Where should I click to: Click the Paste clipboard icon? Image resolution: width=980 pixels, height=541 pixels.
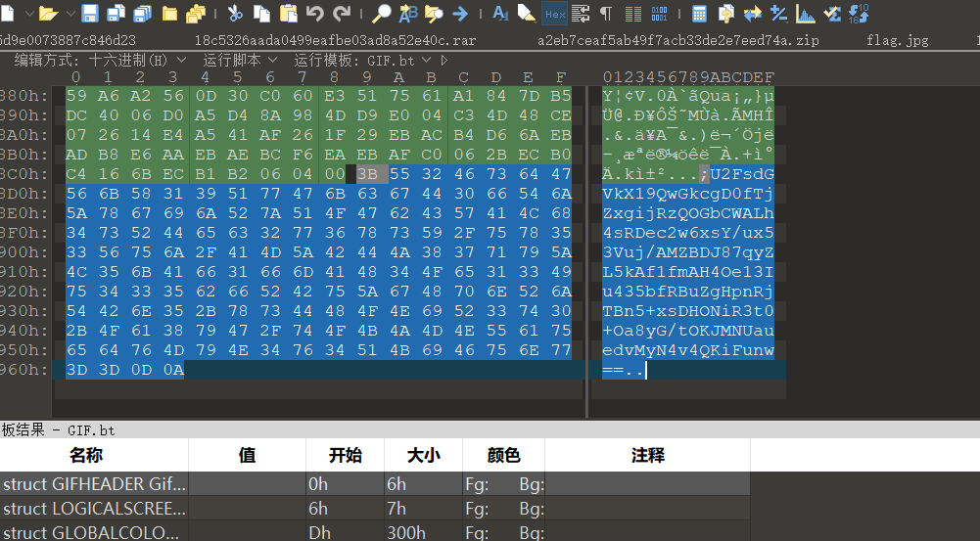[x=288, y=14]
